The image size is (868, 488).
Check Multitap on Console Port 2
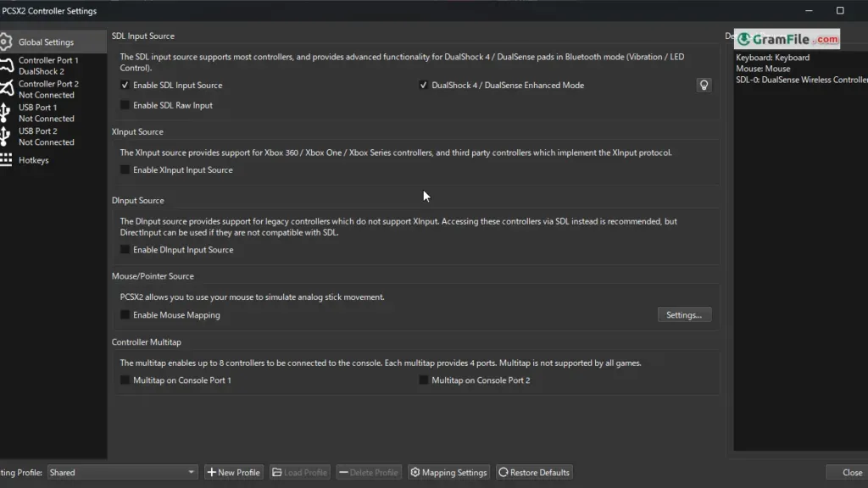(424, 380)
